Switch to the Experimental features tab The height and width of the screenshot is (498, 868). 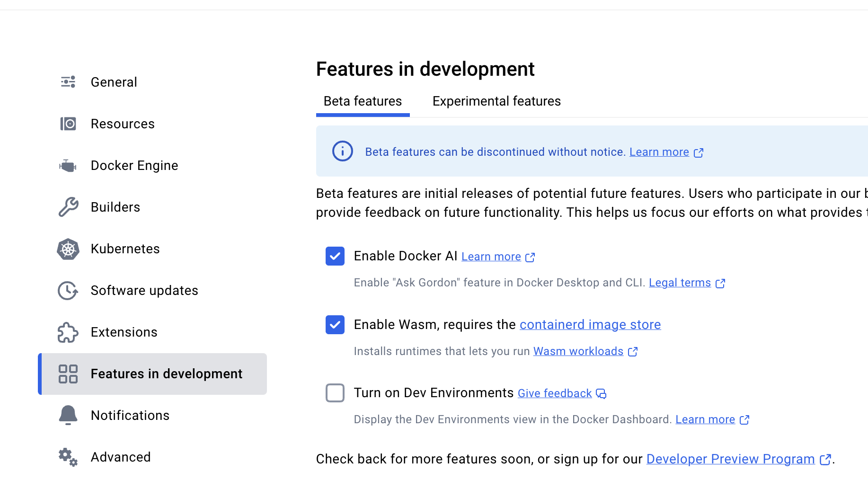click(496, 101)
